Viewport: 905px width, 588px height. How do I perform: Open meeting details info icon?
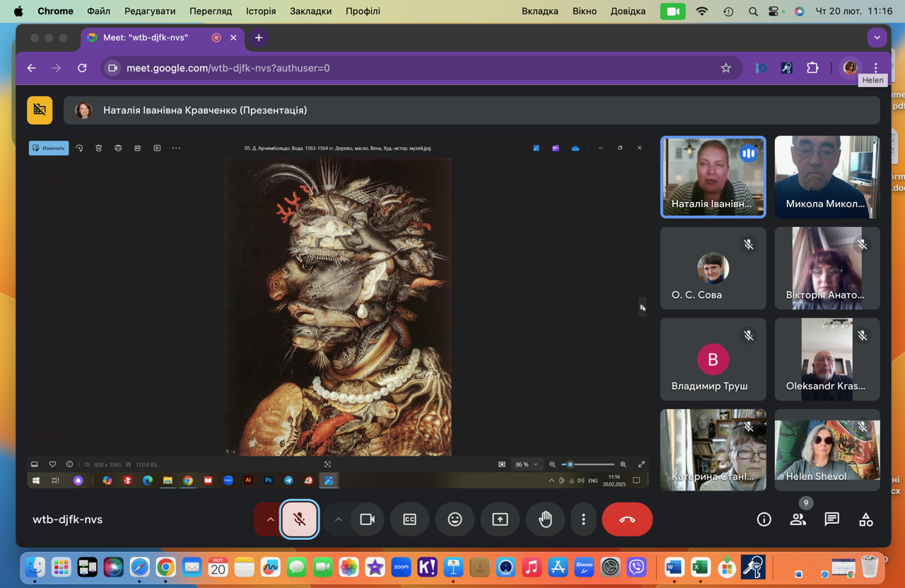pos(764,519)
